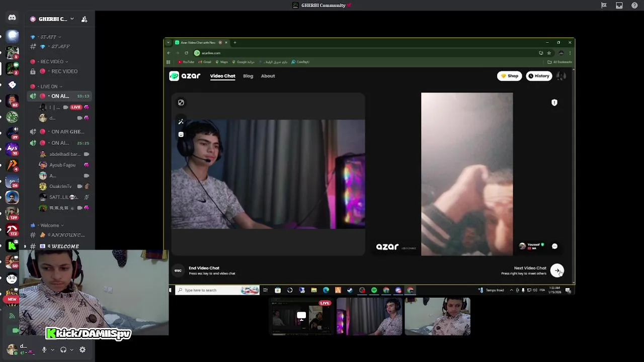The width and height of the screenshot is (644, 362).
Task: Click Windows search box Type here to search
Action: [x=217, y=290]
